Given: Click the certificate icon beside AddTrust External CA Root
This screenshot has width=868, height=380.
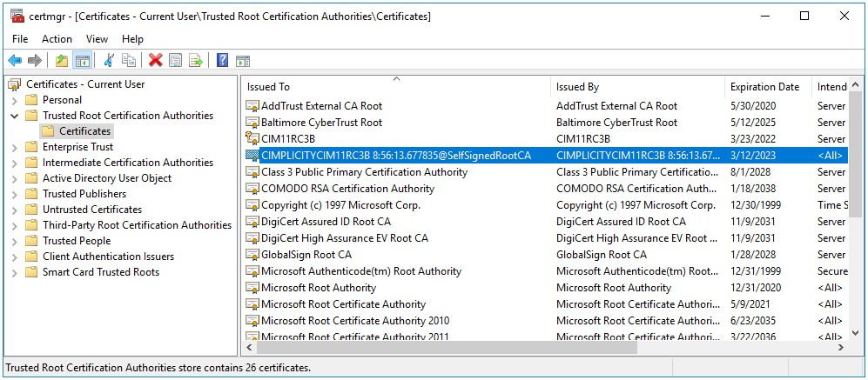Looking at the screenshot, I should point(252,105).
